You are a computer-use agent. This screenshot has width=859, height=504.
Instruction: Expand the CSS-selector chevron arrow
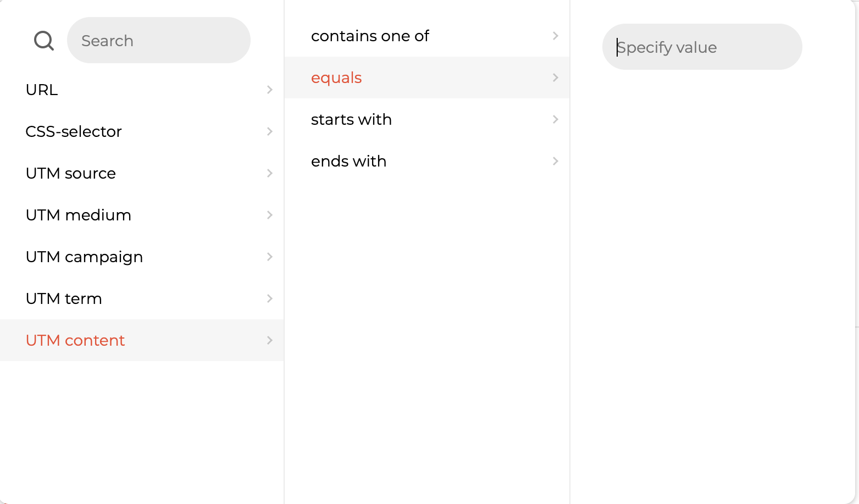[x=270, y=131]
